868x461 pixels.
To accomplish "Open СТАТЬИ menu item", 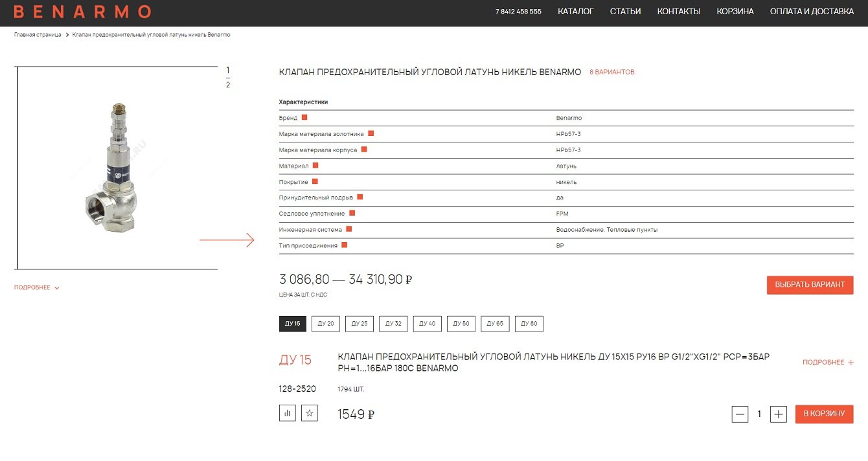I will [625, 12].
